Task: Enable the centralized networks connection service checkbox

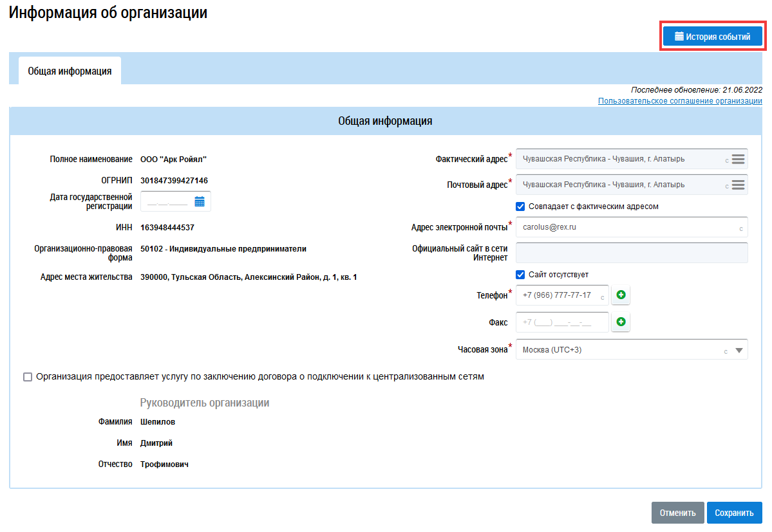Action: [28, 377]
